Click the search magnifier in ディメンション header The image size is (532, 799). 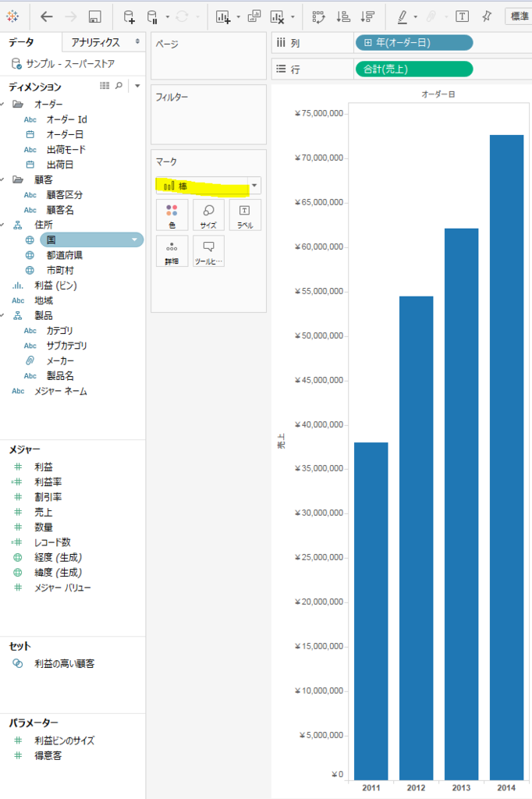119,86
